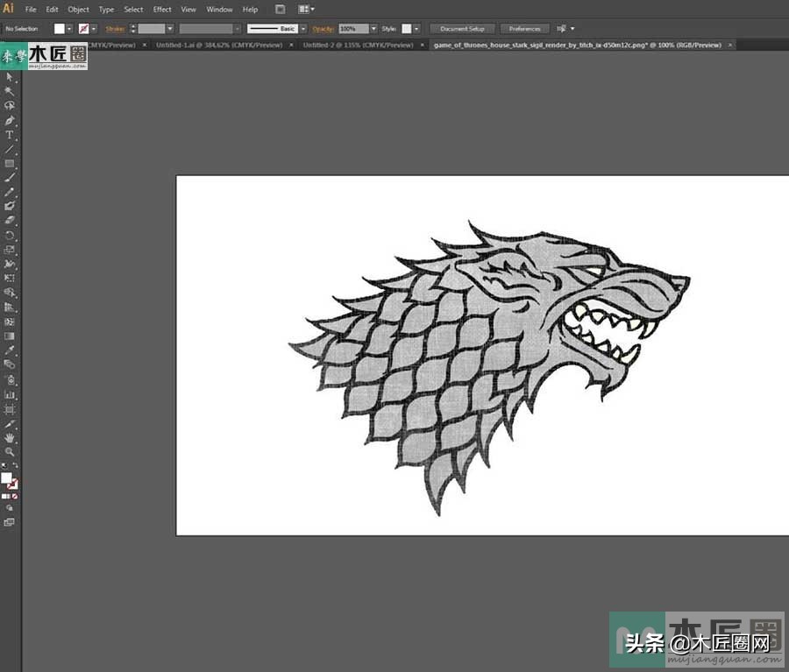Select the Magic Wand tool

tap(9, 91)
